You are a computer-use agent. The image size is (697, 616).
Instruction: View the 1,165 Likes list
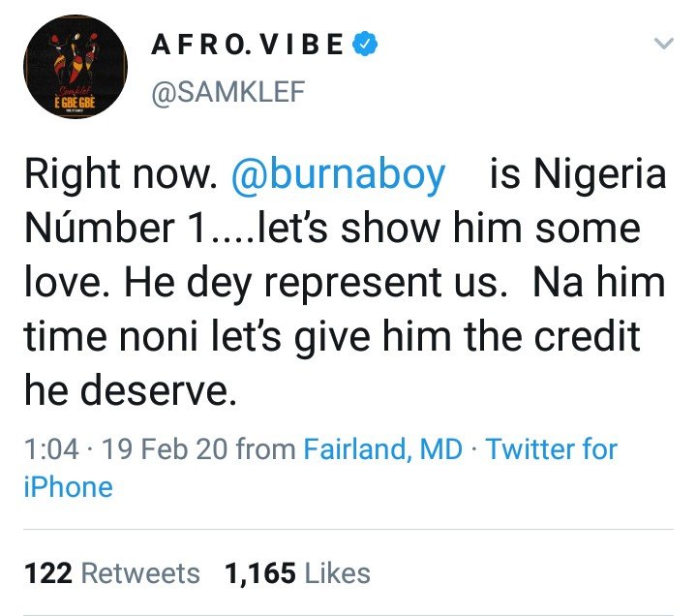296,572
